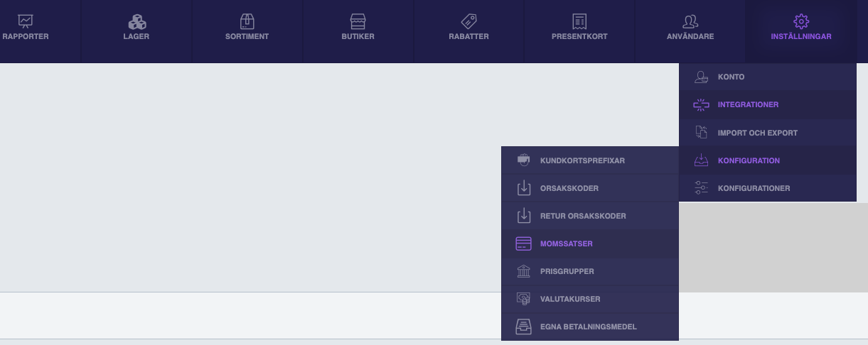The image size is (868, 345).
Task: Click the Presentkort receipt icon
Action: click(x=579, y=22)
